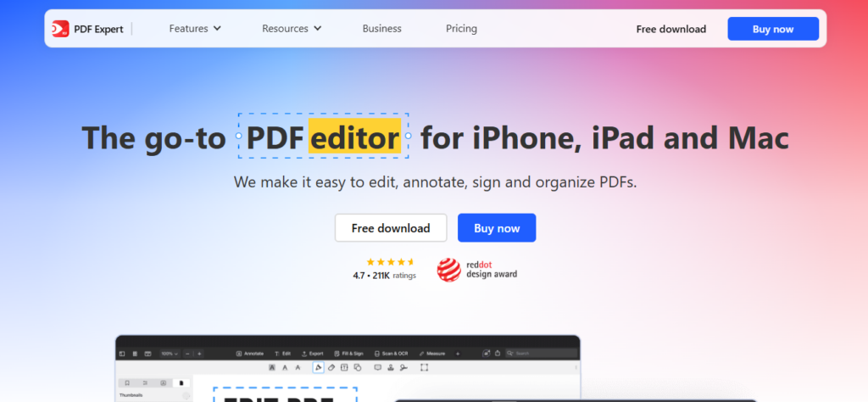The height and width of the screenshot is (402, 868).
Task: Go to the Business page
Action: pyautogui.click(x=382, y=29)
